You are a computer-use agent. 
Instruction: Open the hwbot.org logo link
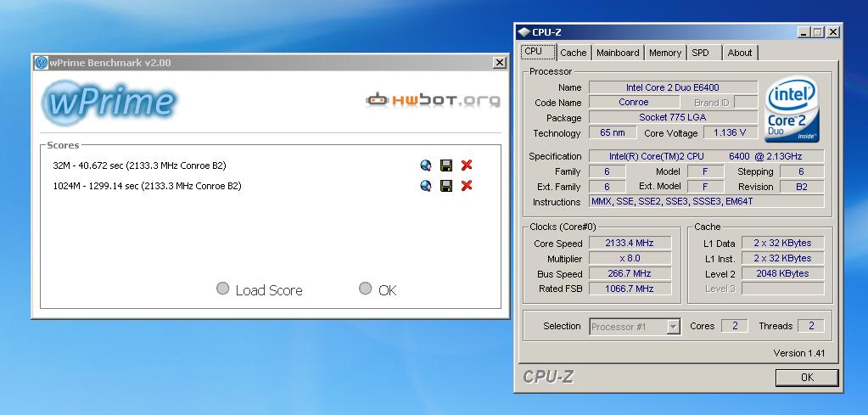click(x=433, y=100)
